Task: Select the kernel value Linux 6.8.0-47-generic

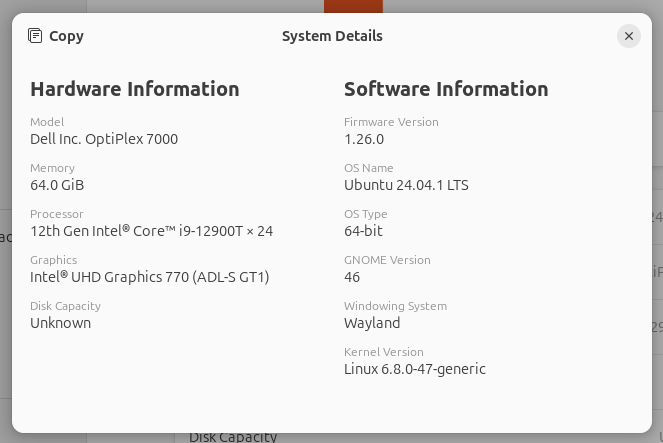Action: click(415, 369)
